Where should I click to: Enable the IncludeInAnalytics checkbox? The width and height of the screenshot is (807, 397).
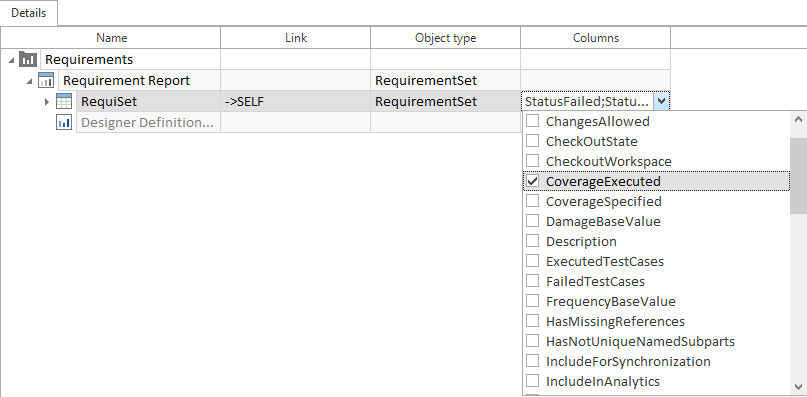(x=533, y=381)
